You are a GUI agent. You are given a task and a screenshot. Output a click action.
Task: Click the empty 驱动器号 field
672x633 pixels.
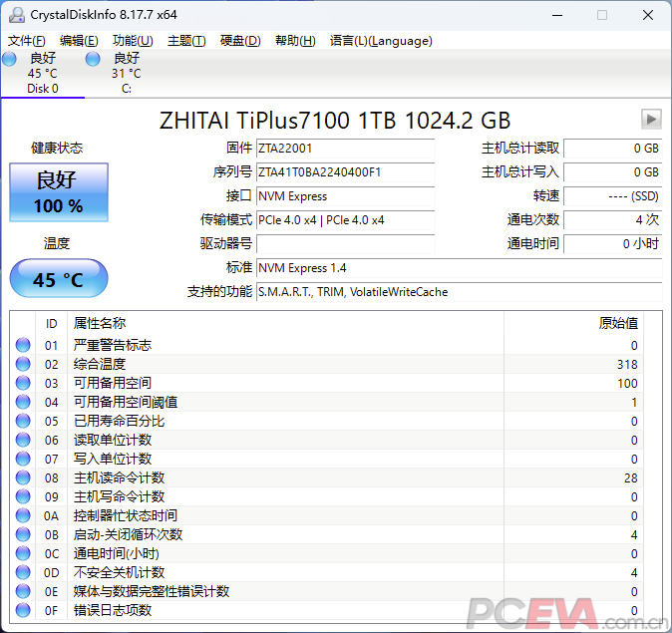point(345,244)
